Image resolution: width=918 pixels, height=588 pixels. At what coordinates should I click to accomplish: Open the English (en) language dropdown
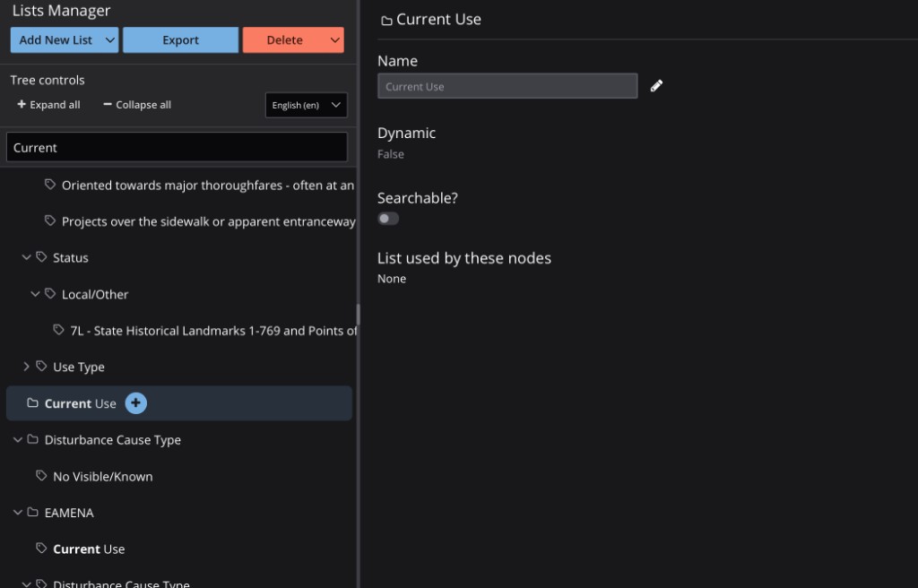pos(307,106)
